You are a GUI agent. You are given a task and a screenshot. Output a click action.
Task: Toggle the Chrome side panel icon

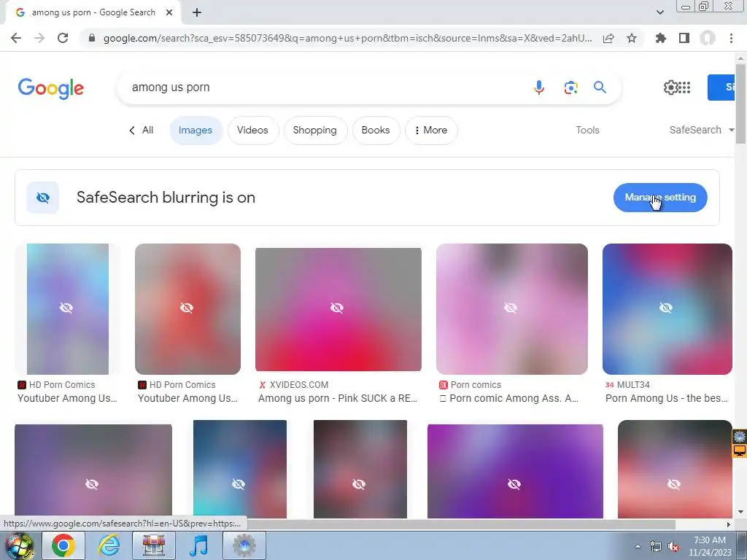pyautogui.click(x=684, y=38)
